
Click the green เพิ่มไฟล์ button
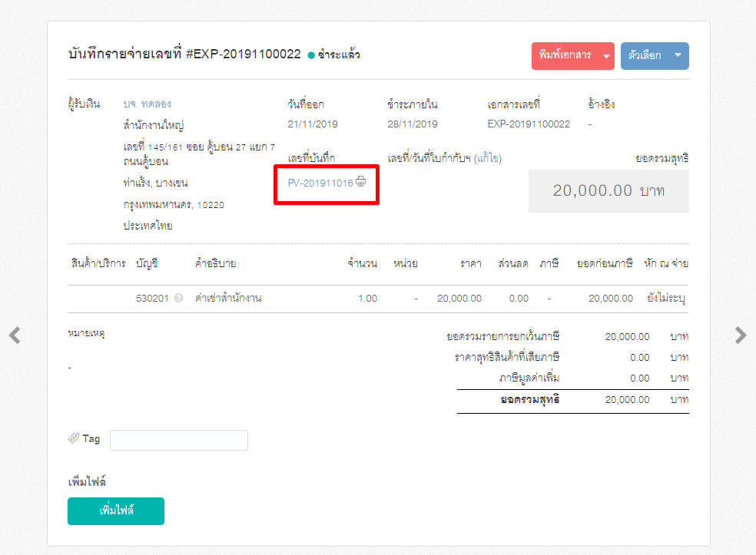(116, 510)
